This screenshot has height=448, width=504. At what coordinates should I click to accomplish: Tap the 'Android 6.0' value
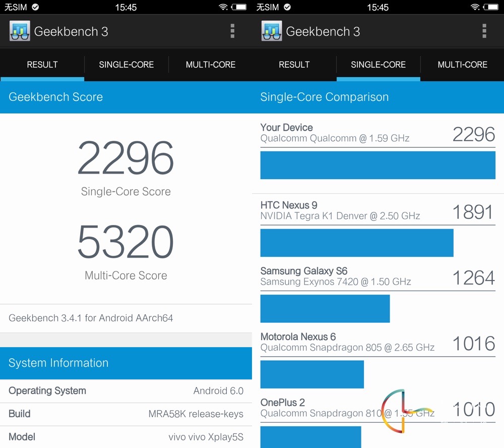click(x=218, y=390)
